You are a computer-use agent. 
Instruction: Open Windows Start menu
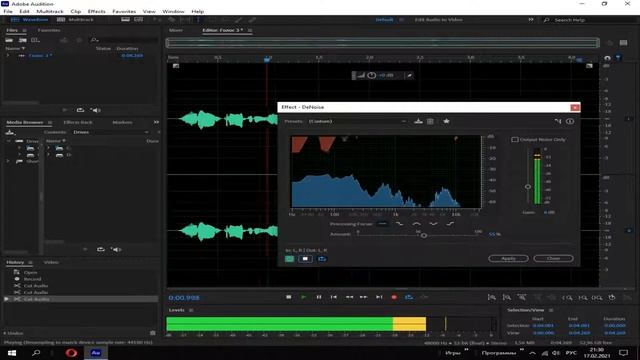11,353
